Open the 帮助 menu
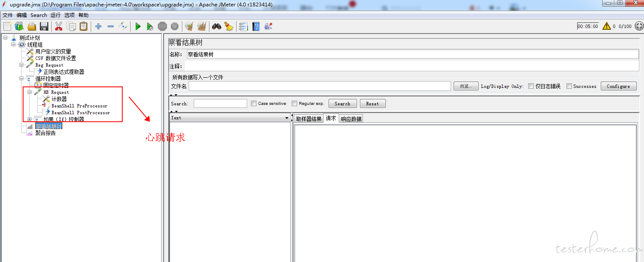 coord(84,15)
